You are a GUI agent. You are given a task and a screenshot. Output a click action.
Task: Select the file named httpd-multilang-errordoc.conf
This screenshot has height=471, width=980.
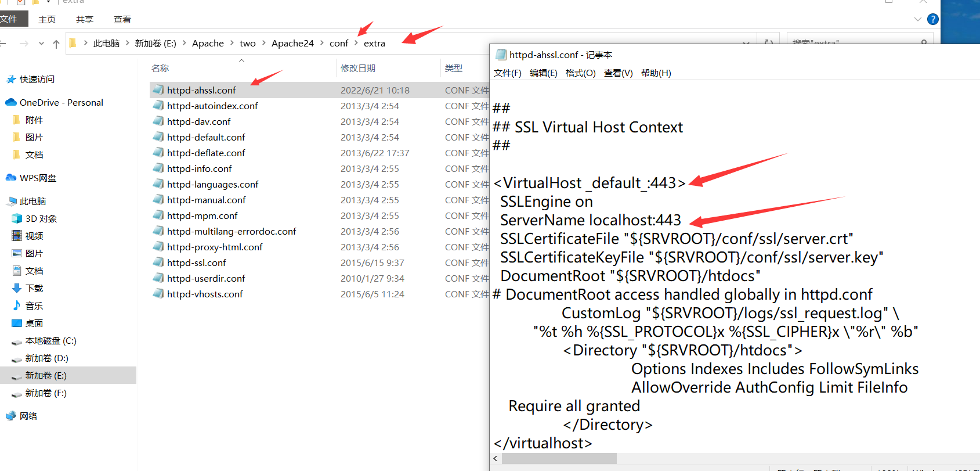click(x=232, y=231)
